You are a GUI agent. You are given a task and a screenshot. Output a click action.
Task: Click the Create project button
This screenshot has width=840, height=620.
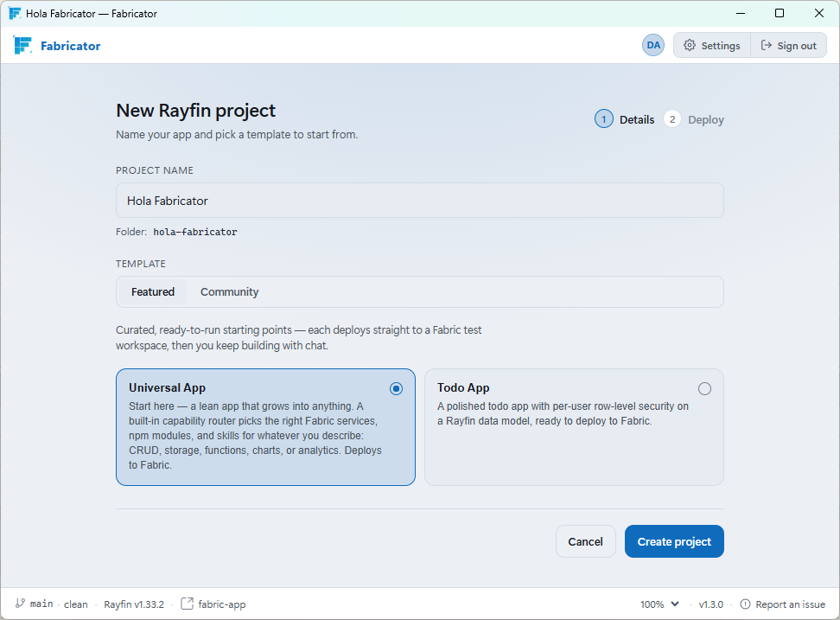(x=674, y=542)
